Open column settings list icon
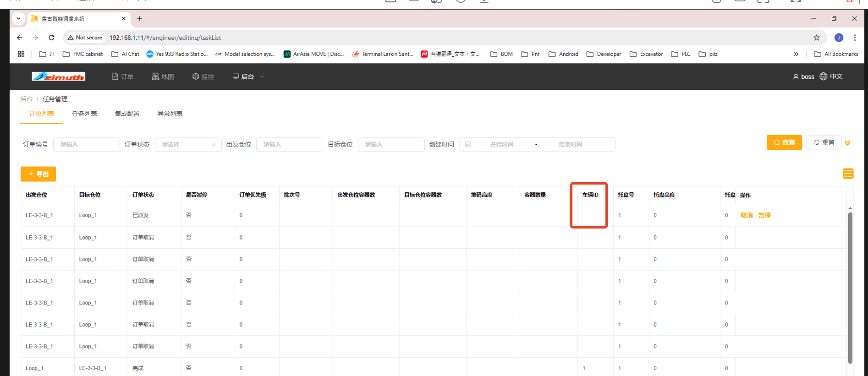The width and height of the screenshot is (868, 376). pos(848,174)
